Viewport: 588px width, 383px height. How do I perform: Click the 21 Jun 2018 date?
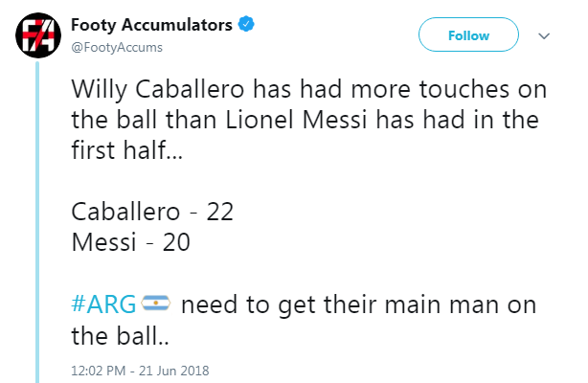click(177, 370)
